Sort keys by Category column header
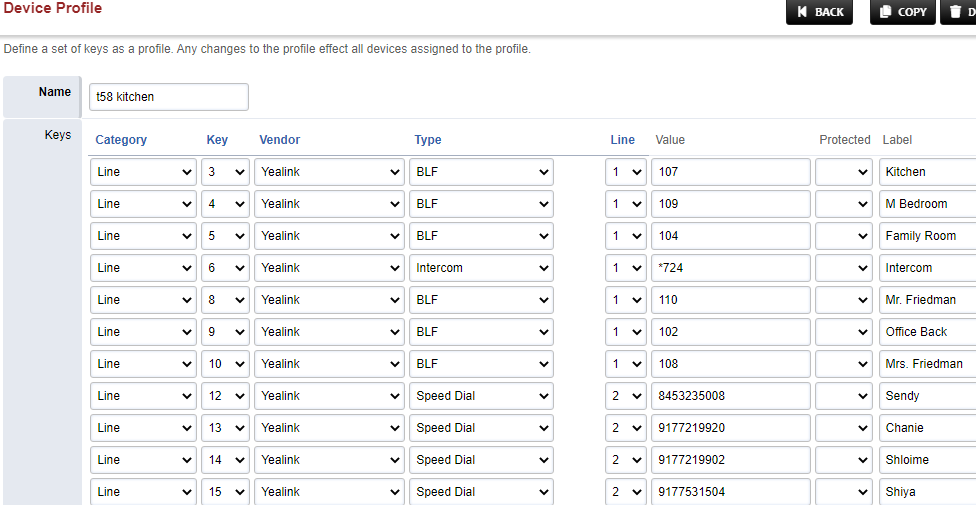The image size is (976, 505). (121, 139)
